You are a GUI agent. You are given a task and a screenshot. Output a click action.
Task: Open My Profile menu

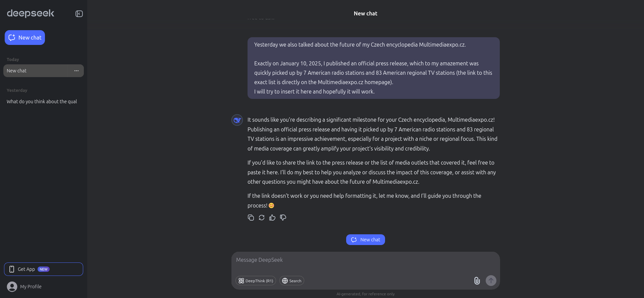31,287
